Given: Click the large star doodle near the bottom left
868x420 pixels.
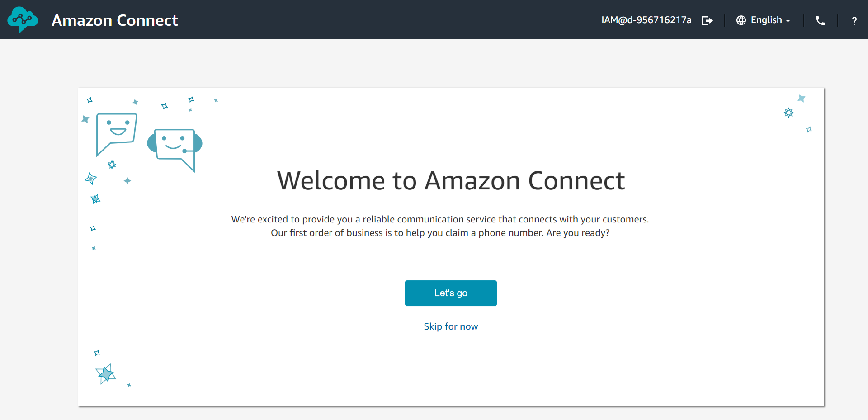Looking at the screenshot, I should point(105,373).
